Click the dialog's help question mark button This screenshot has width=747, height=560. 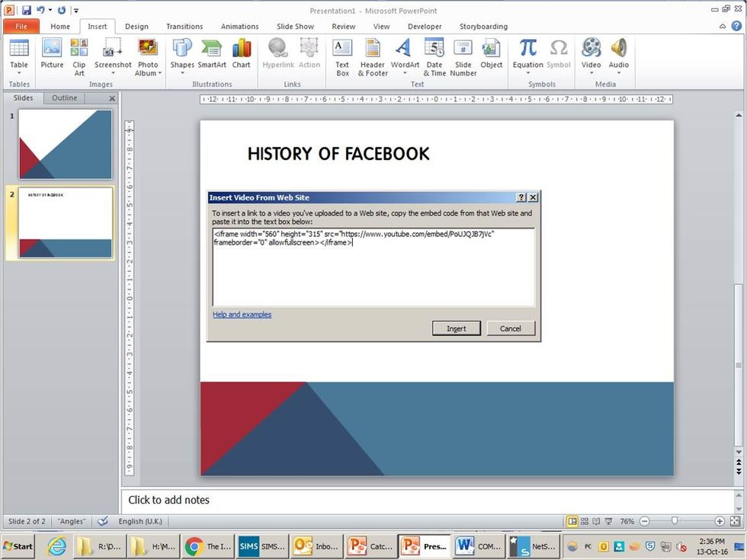pos(521,197)
